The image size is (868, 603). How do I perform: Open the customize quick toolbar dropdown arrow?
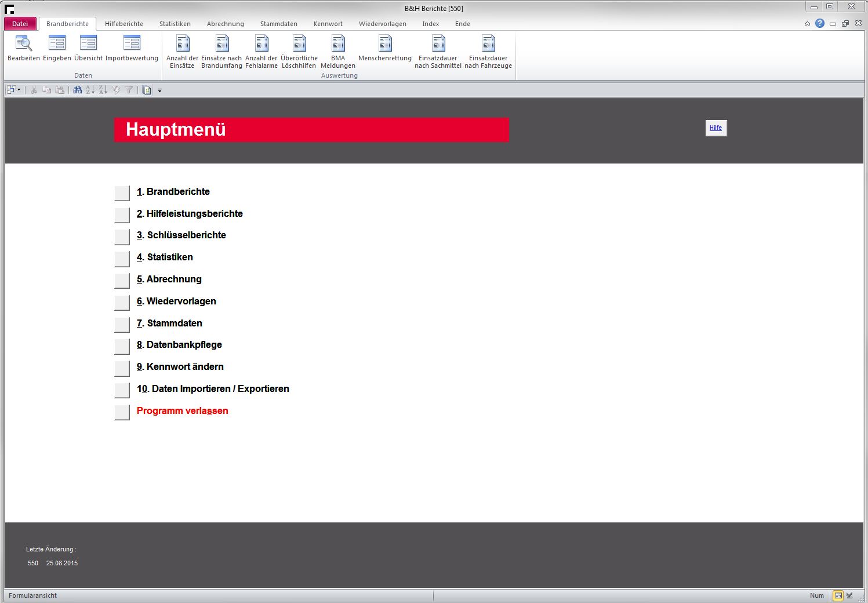coord(159,90)
